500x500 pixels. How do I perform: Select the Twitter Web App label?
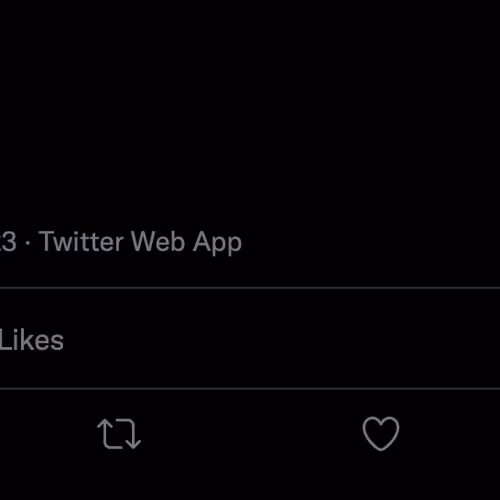point(140,242)
